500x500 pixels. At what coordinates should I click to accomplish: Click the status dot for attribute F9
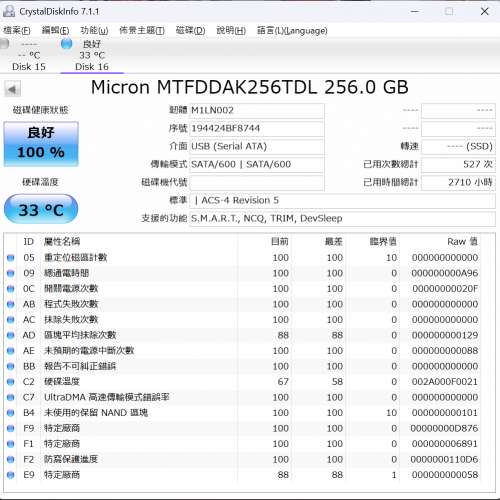pyautogui.click(x=11, y=428)
